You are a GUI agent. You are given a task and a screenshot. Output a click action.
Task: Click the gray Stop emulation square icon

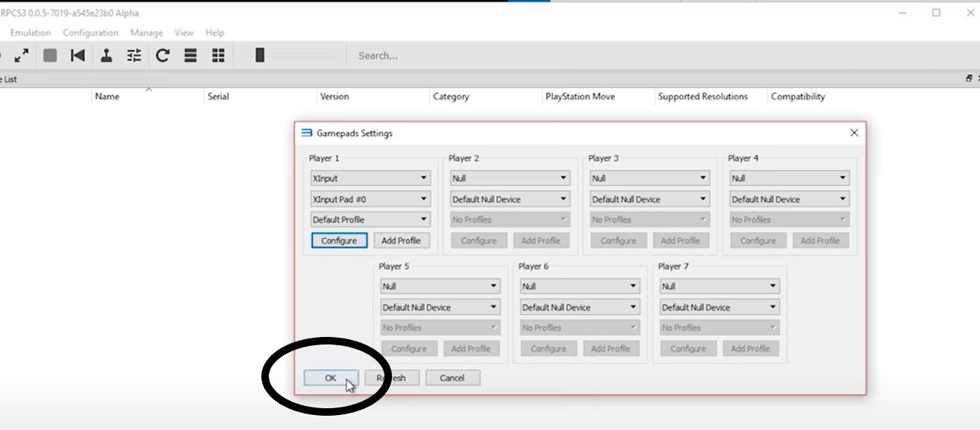pyautogui.click(x=50, y=56)
